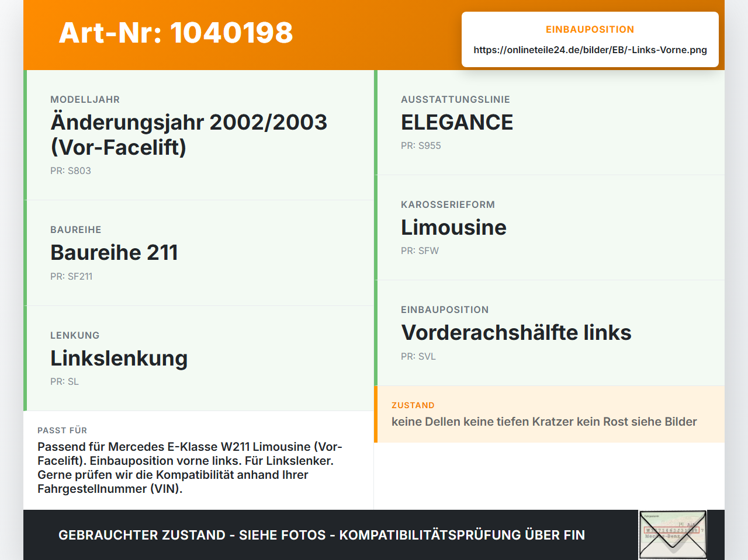Click the PR: S803 code label
The height and width of the screenshot is (560, 748).
tap(71, 171)
